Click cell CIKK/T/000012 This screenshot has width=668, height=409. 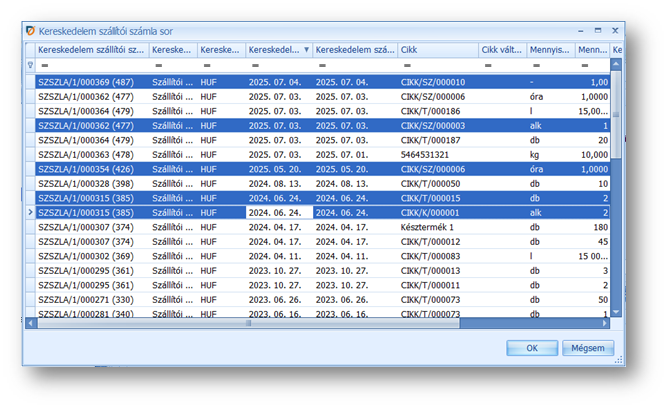tap(438, 242)
